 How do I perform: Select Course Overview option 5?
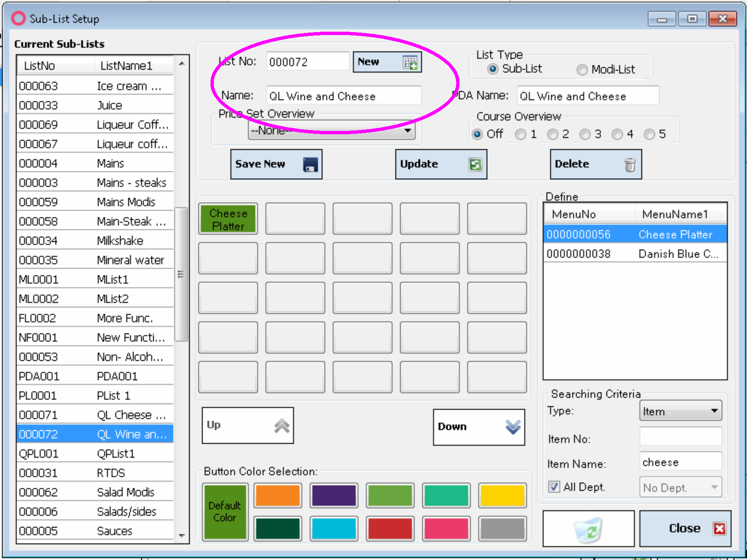pos(649,134)
